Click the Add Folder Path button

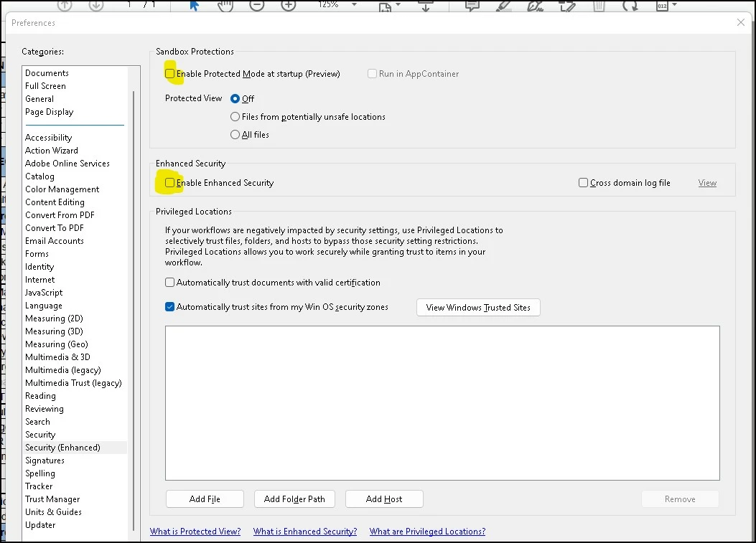[294, 499]
